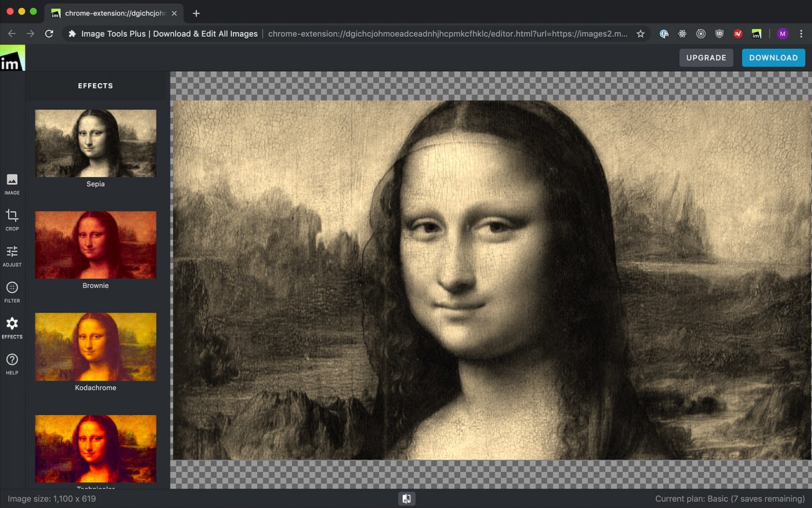This screenshot has width=812, height=508.
Task: Toggle the before/after compare icon in the status bar
Action: point(407,498)
